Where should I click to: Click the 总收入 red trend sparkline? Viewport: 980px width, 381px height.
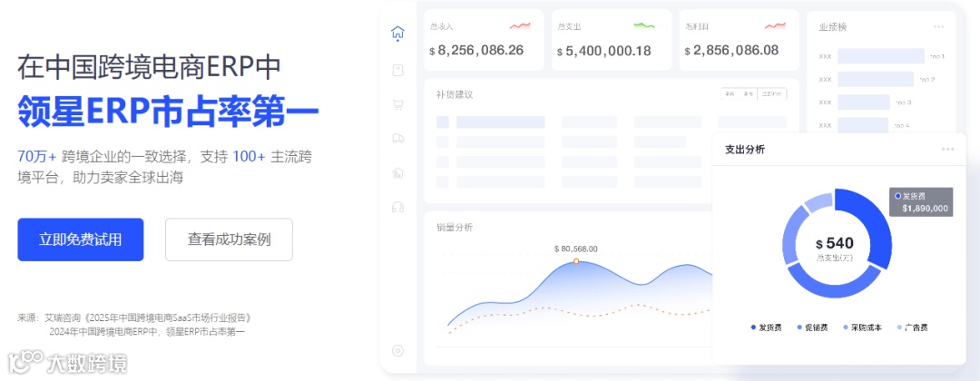click(x=520, y=26)
